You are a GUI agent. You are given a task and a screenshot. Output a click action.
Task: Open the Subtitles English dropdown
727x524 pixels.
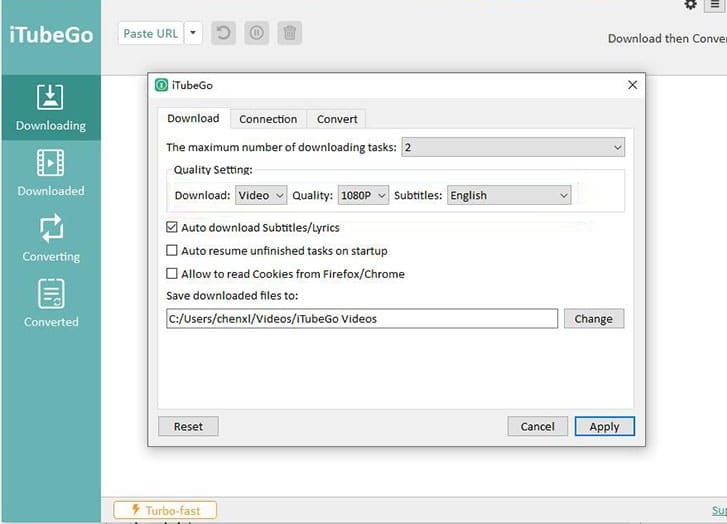[x=509, y=195]
